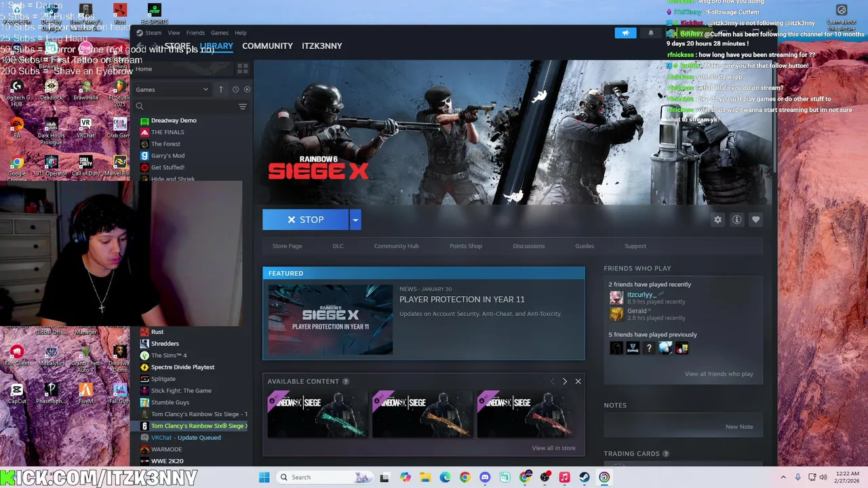The width and height of the screenshot is (868, 488).
Task: Open the Friends menu
Action: tap(195, 33)
